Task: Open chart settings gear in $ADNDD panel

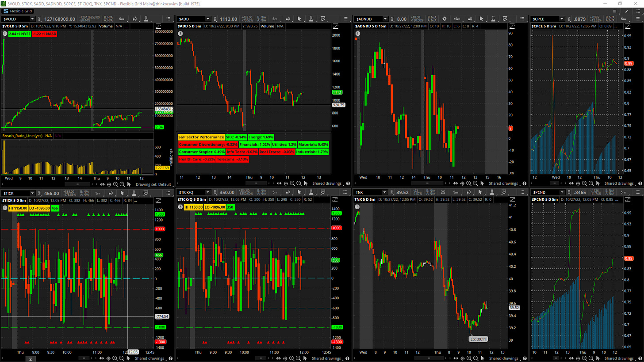Action: 444,19
